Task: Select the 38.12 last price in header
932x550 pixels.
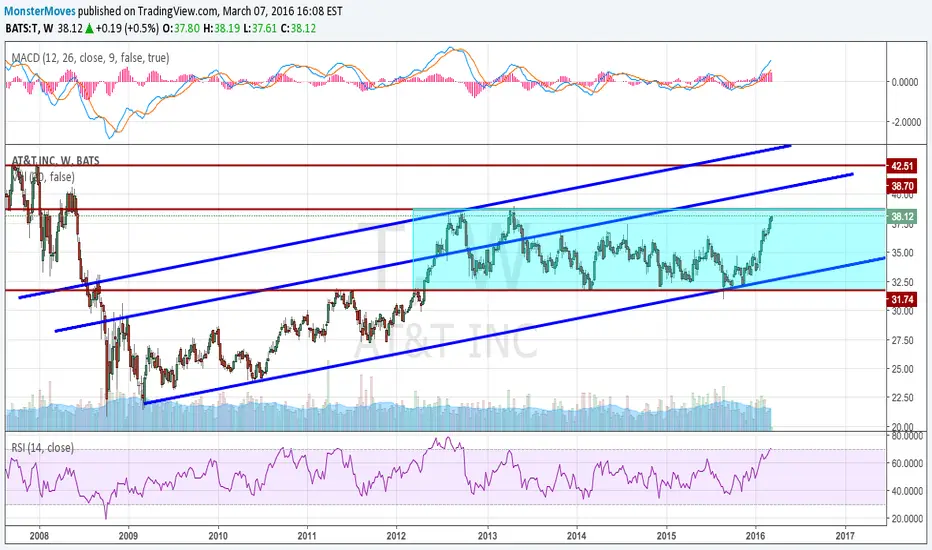Action: tap(70, 28)
